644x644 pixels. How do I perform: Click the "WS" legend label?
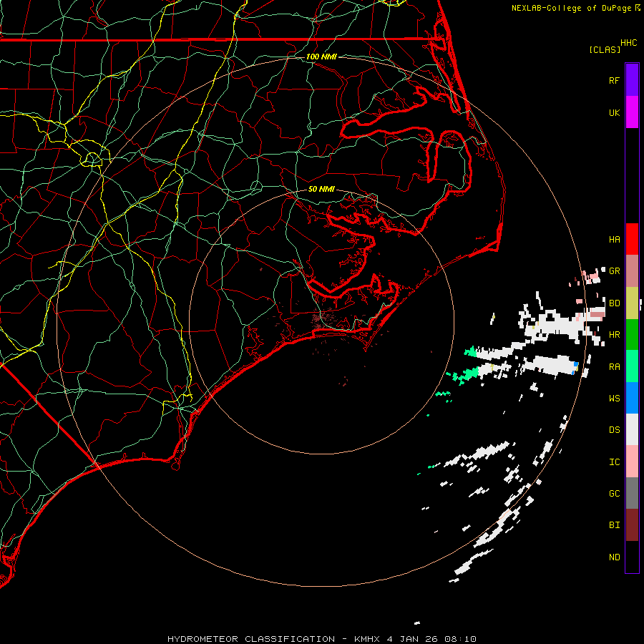[x=615, y=399]
